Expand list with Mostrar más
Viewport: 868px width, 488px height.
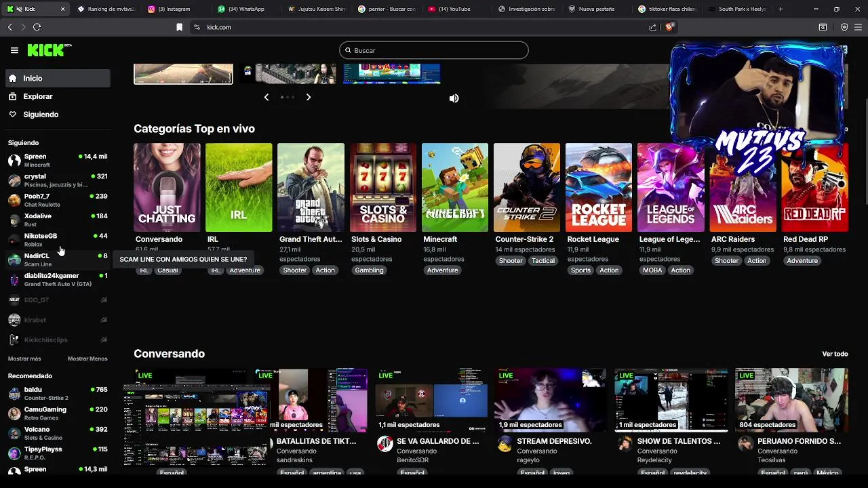point(24,359)
